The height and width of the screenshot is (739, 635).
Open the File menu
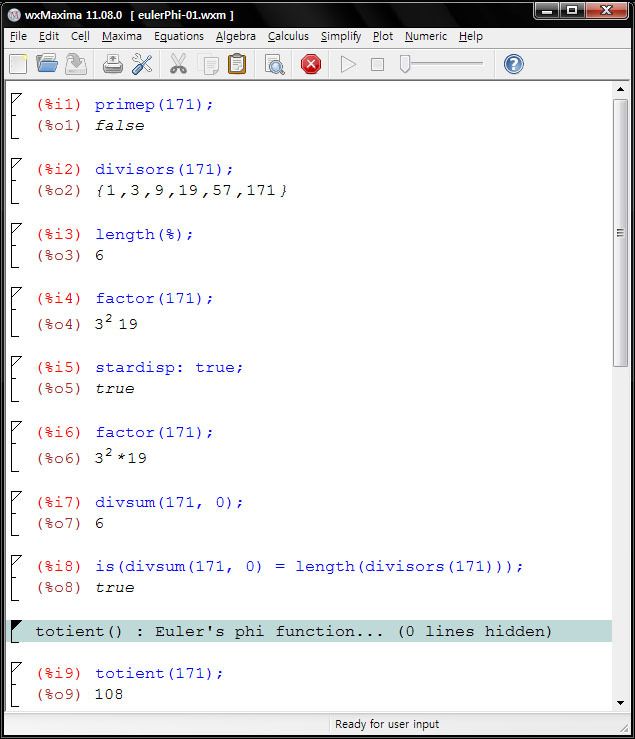(x=18, y=36)
